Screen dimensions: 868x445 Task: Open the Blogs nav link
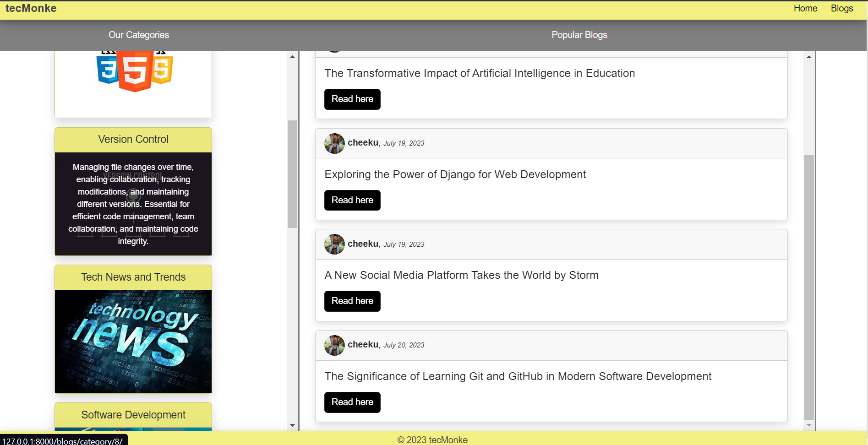tap(842, 8)
